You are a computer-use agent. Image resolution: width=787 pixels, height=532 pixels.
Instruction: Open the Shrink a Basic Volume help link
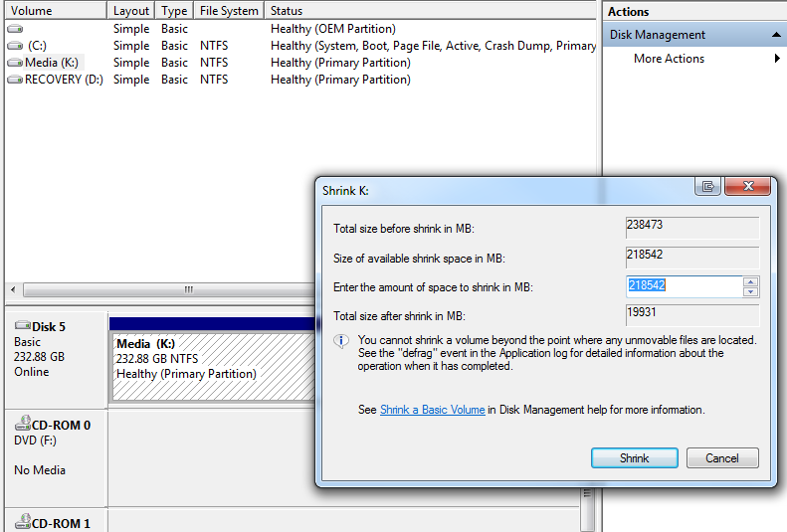[432, 410]
